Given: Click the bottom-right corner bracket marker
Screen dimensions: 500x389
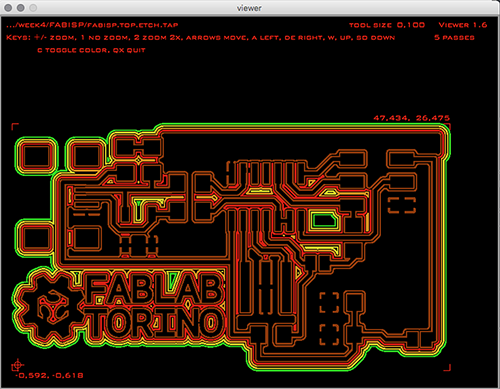Looking at the screenshot, I should (x=447, y=367).
